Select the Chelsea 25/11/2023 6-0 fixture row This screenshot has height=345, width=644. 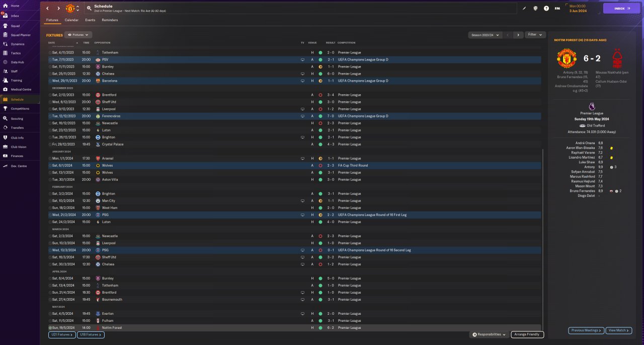[294, 74]
